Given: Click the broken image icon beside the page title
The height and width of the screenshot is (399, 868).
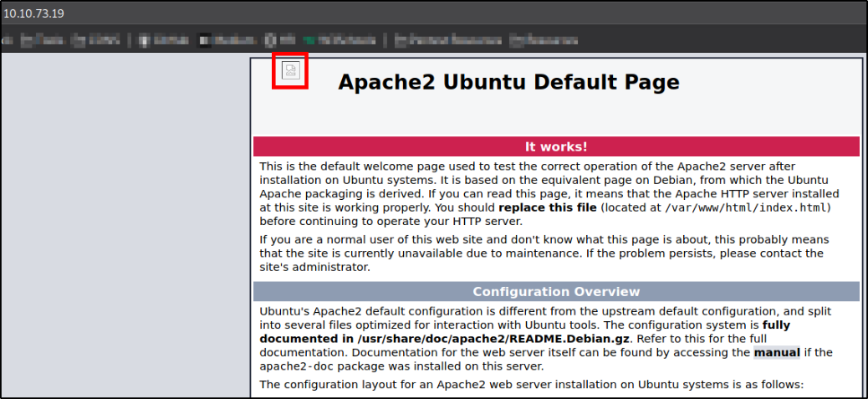Looking at the screenshot, I should (291, 70).
